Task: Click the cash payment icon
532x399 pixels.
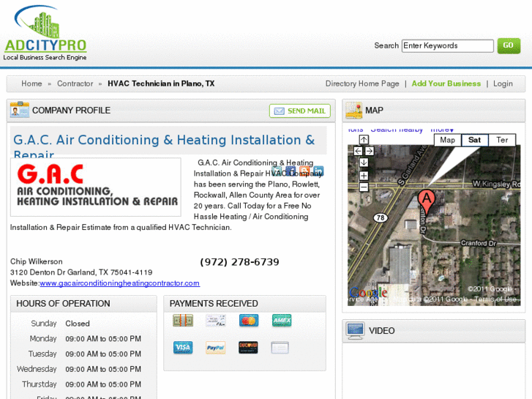Action: point(183,320)
